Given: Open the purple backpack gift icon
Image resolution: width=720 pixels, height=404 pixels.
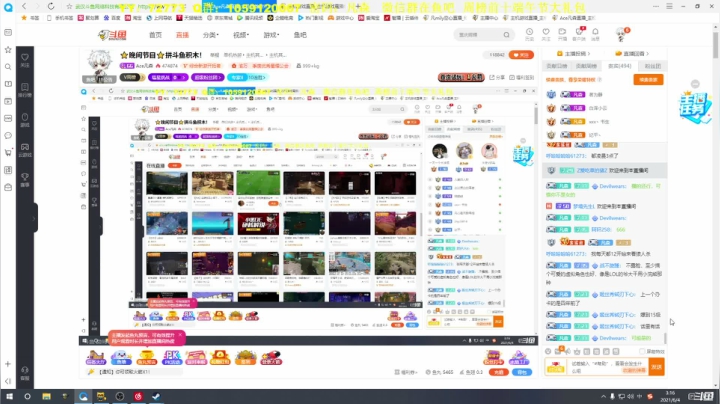Looking at the screenshot, I should (x=493, y=357).
